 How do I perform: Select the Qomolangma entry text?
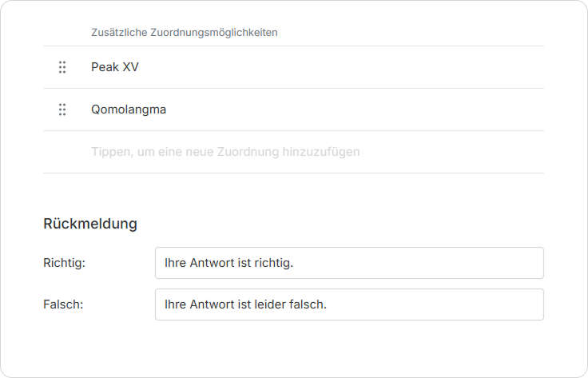pyautogui.click(x=129, y=109)
